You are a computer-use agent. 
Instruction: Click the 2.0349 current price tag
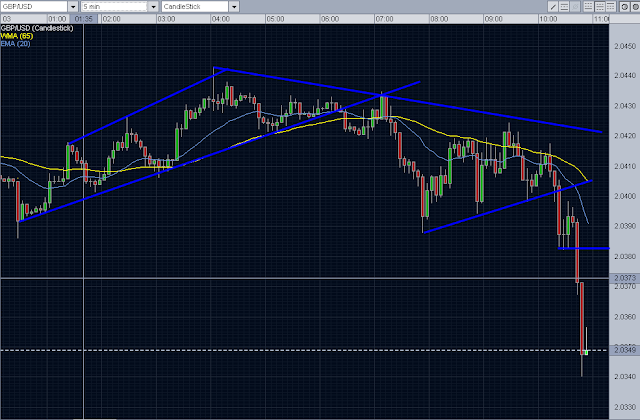click(624, 350)
